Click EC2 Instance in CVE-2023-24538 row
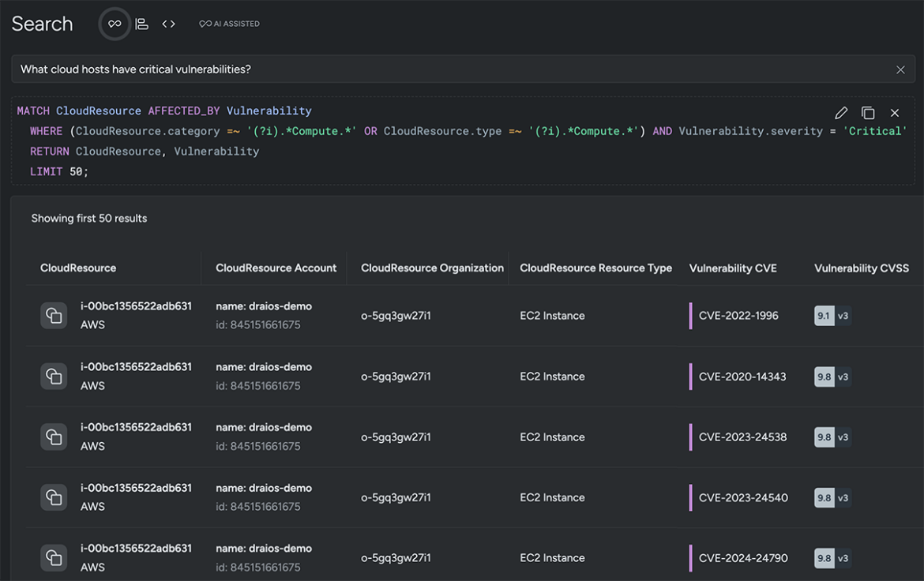The height and width of the screenshot is (581, 924). (x=552, y=437)
